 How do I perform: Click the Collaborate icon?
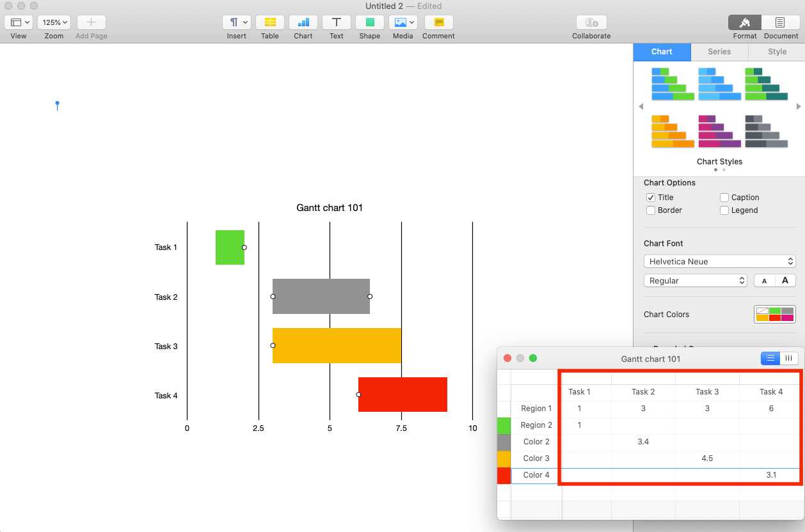[591, 22]
